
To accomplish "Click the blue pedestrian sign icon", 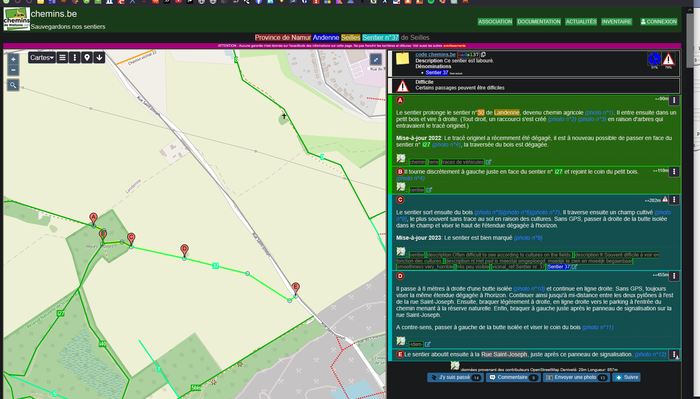I will [x=654, y=59].
